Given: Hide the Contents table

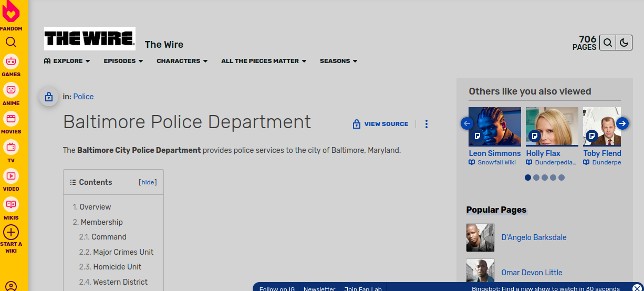Looking at the screenshot, I should pyautogui.click(x=148, y=182).
